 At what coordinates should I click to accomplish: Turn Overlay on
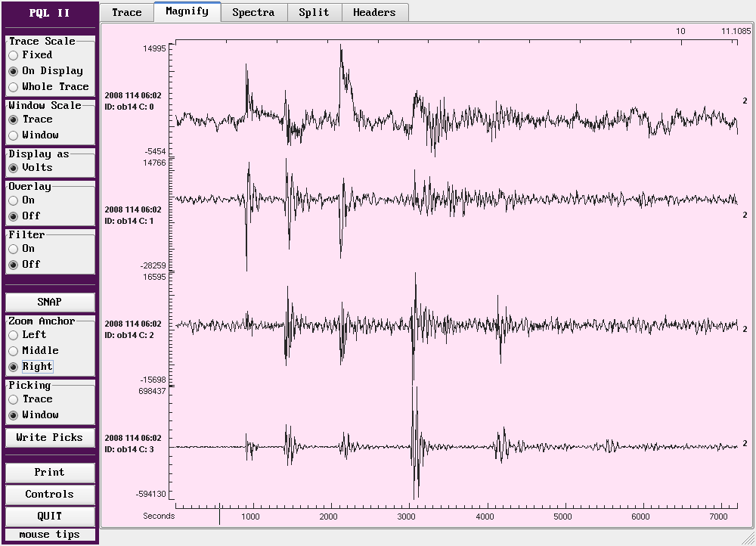tap(14, 200)
